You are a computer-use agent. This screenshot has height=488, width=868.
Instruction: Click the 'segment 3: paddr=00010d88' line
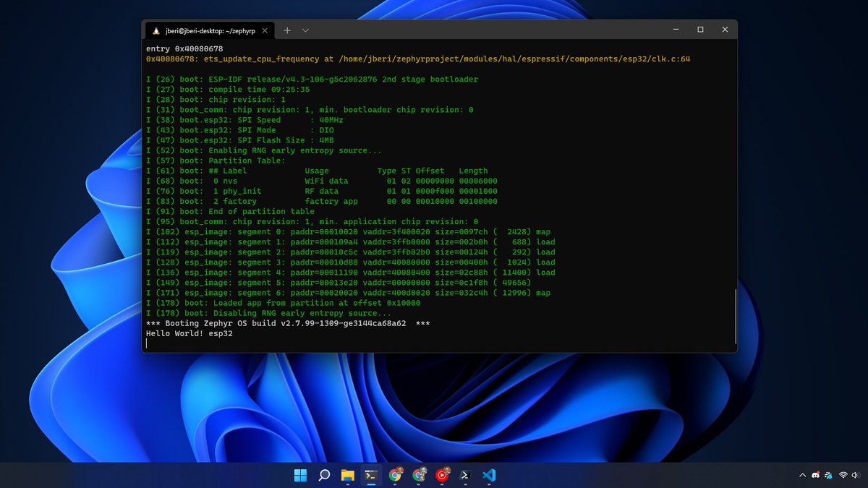tap(350, 262)
